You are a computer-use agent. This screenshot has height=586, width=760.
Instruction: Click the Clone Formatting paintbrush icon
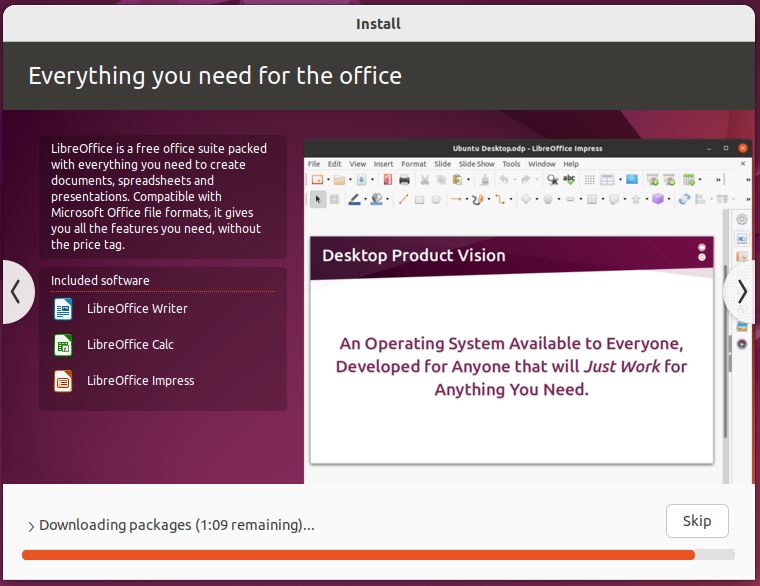[485, 180]
